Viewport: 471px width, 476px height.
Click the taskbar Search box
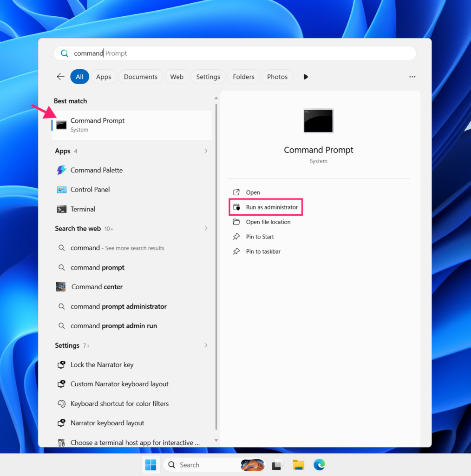[215, 465]
